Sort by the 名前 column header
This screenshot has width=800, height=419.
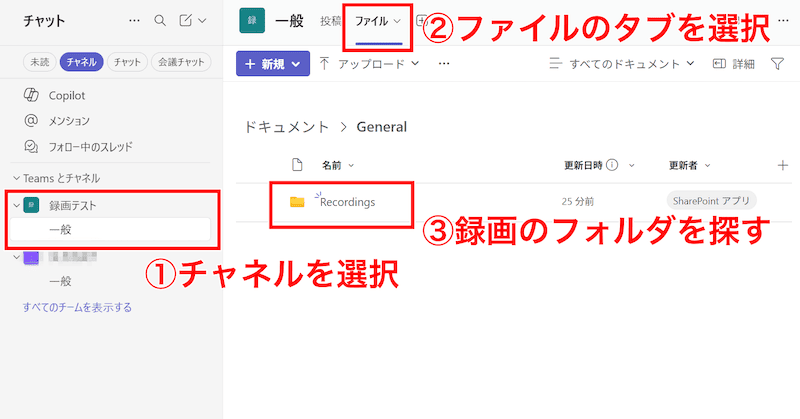337,165
